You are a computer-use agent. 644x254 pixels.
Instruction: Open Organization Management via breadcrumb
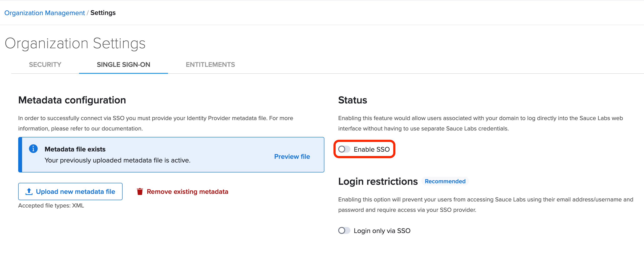[45, 13]
